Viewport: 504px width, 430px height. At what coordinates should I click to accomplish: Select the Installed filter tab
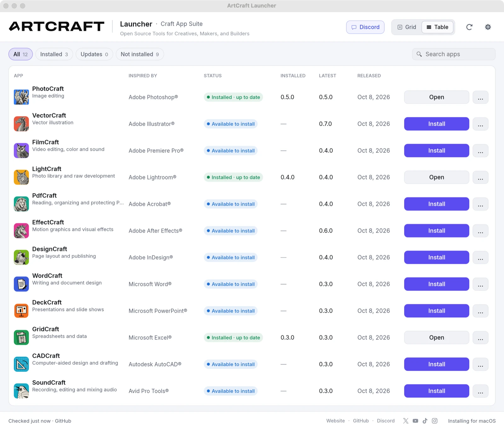[x=54, y=54]
